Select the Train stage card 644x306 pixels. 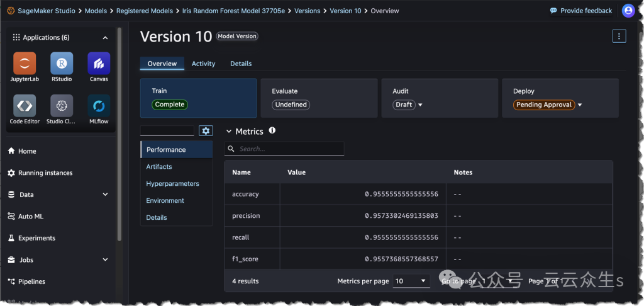point(198,98)
